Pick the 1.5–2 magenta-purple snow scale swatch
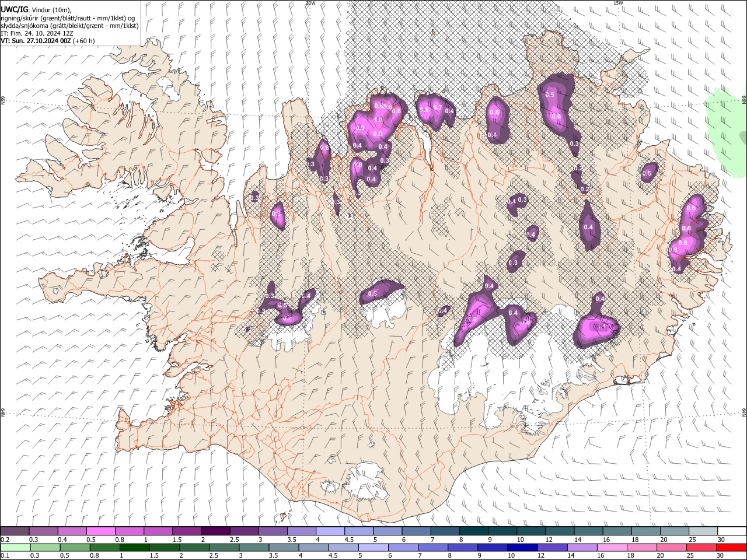The image size is (747, 560). [187, 531]
